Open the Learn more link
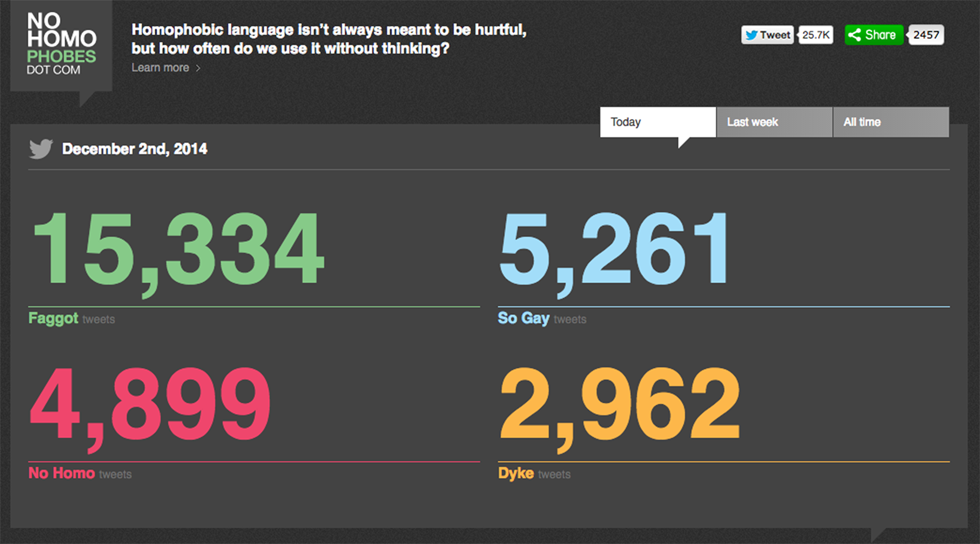The height and width of the screenshot is (544, 980). coord(160,68)
